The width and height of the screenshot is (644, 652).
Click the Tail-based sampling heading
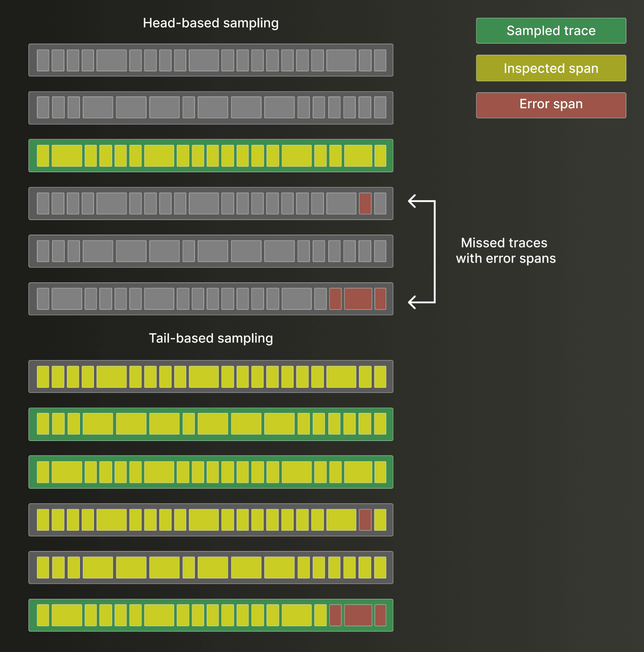[211, 338]
